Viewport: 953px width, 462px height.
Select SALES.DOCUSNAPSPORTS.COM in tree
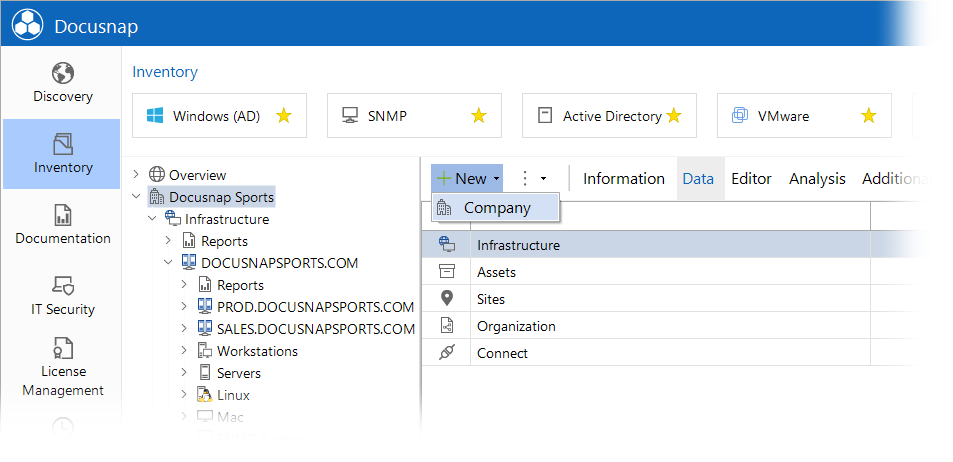click(x=316, y=329)
